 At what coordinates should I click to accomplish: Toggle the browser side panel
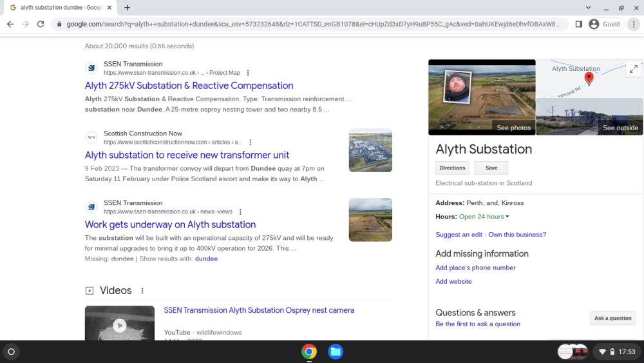[x=579, y=25]
